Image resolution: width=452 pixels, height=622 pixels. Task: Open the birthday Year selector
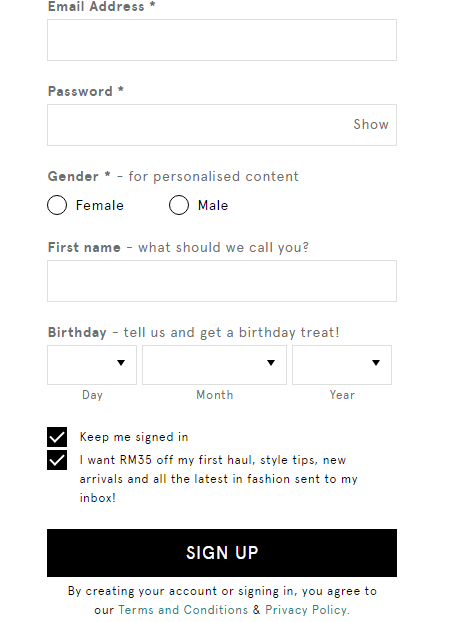coord(342,365)
